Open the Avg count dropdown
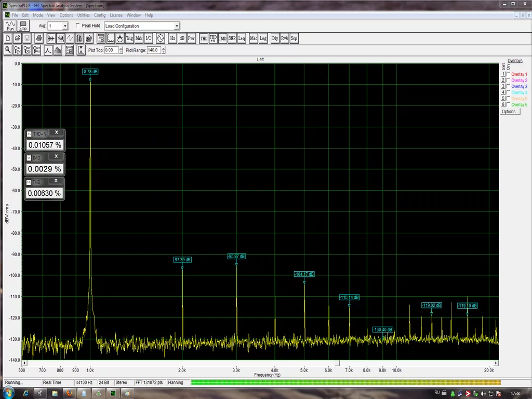The height and width of the screenshot is (399, 532). 65,26
